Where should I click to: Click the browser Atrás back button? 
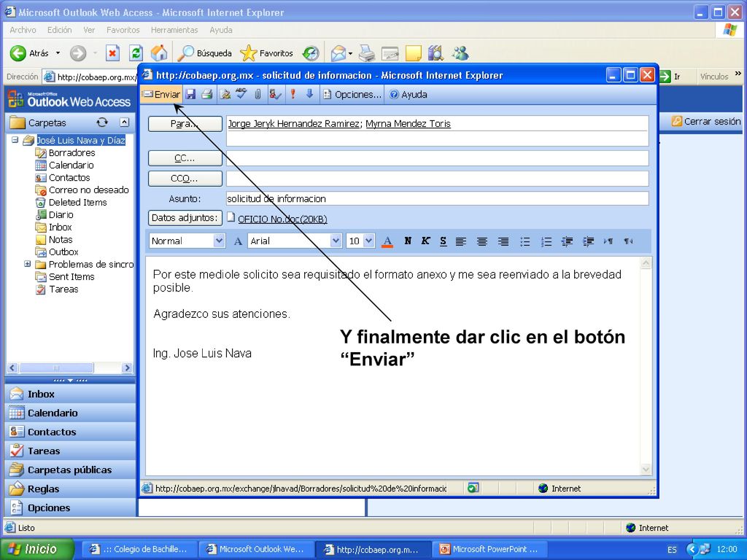tap(29, 53)
